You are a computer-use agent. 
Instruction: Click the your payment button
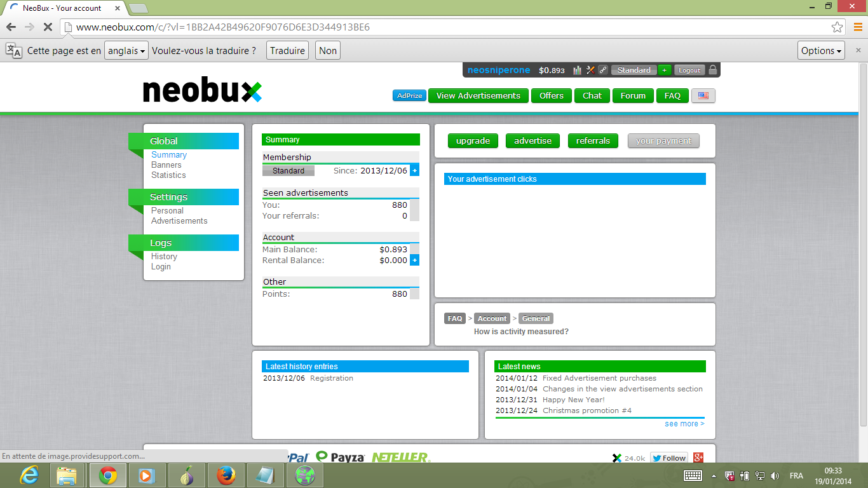(x=663, y=141)
